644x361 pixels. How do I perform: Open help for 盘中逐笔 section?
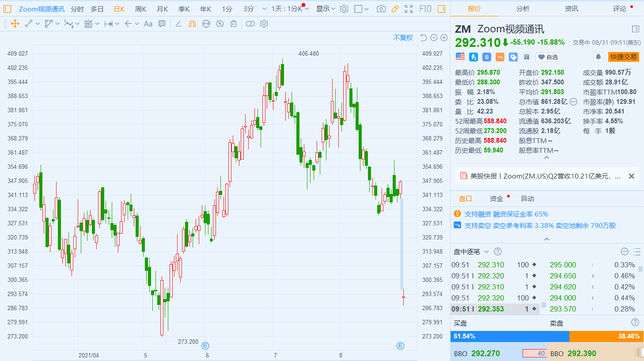click(498, 251)
